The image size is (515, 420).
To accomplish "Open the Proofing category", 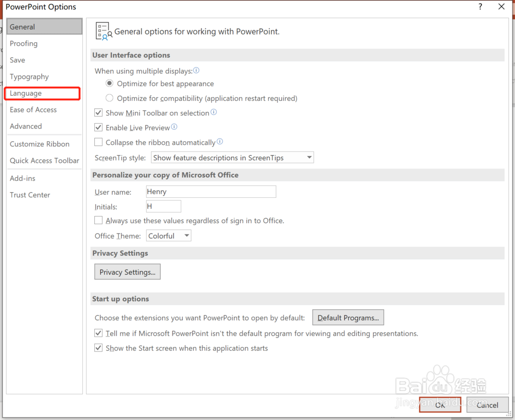I will tap(44, 43).
